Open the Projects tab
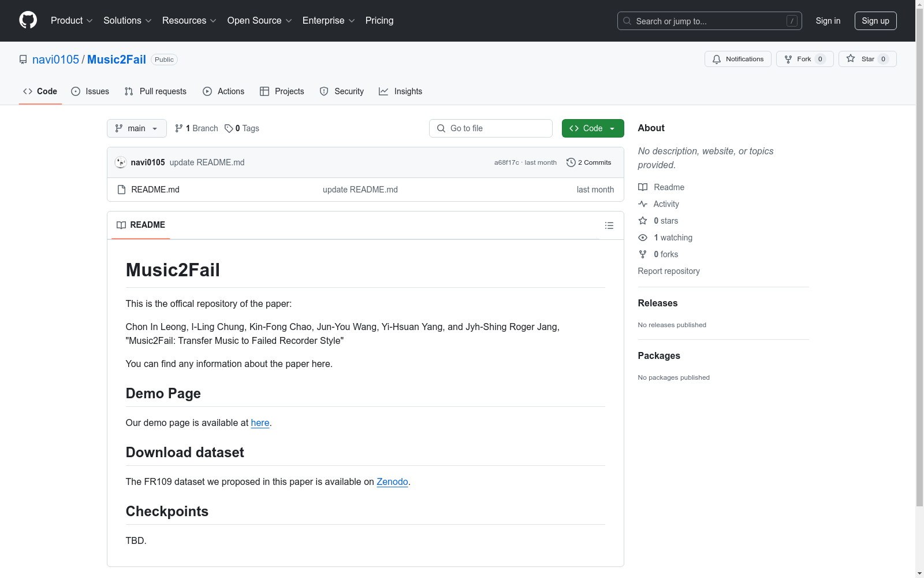Viewport: 924px width, 578px height. 282,91
